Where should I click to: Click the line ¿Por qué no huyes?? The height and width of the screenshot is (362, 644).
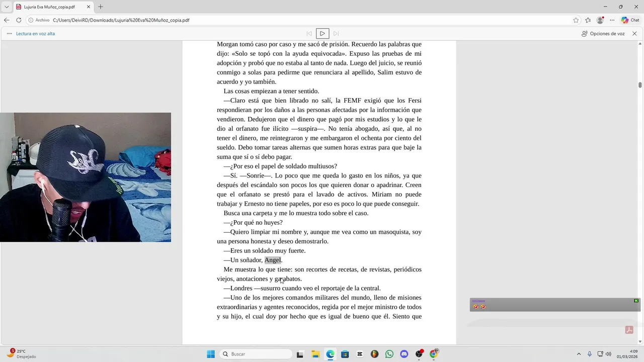(253, 222)
